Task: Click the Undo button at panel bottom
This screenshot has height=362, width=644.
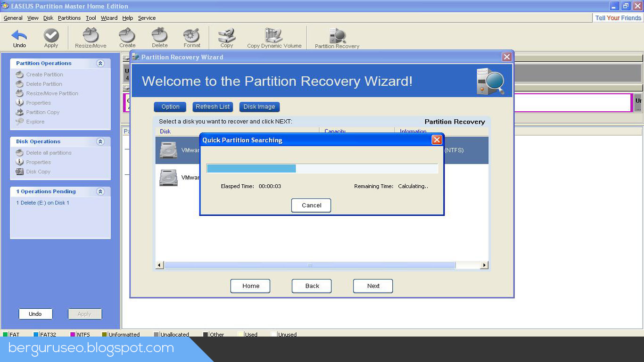Action: tap(35, 314)
